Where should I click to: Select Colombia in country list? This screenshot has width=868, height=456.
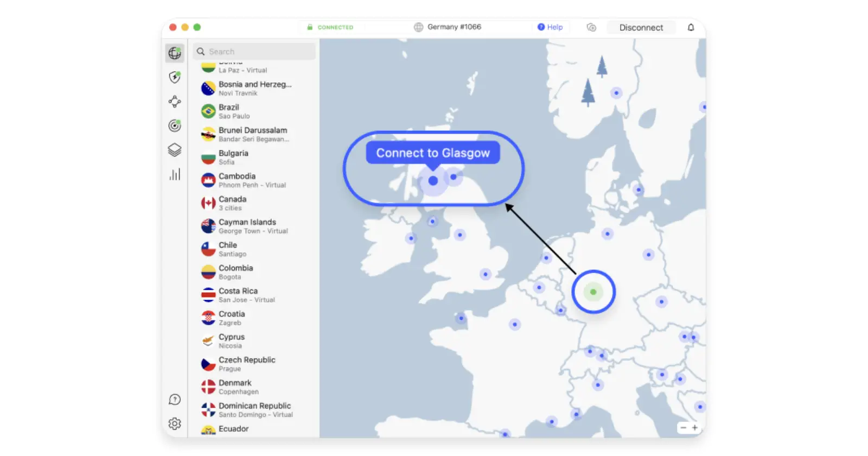point(254,272)
